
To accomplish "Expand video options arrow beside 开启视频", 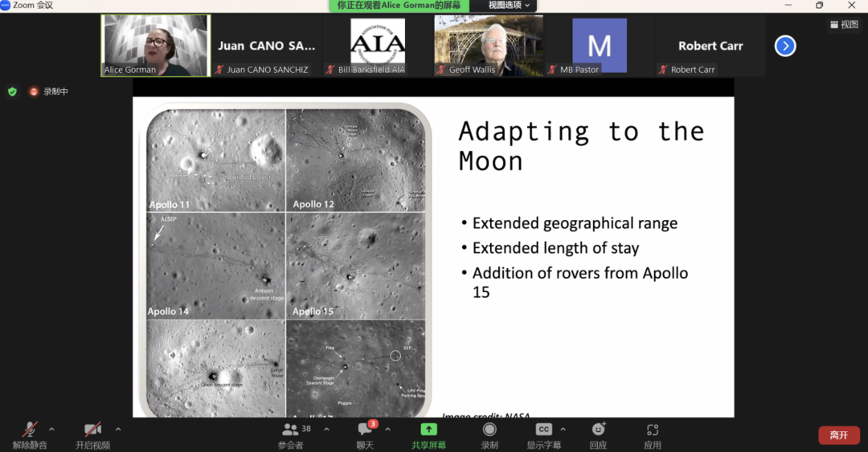I will (x=118, y=430).
